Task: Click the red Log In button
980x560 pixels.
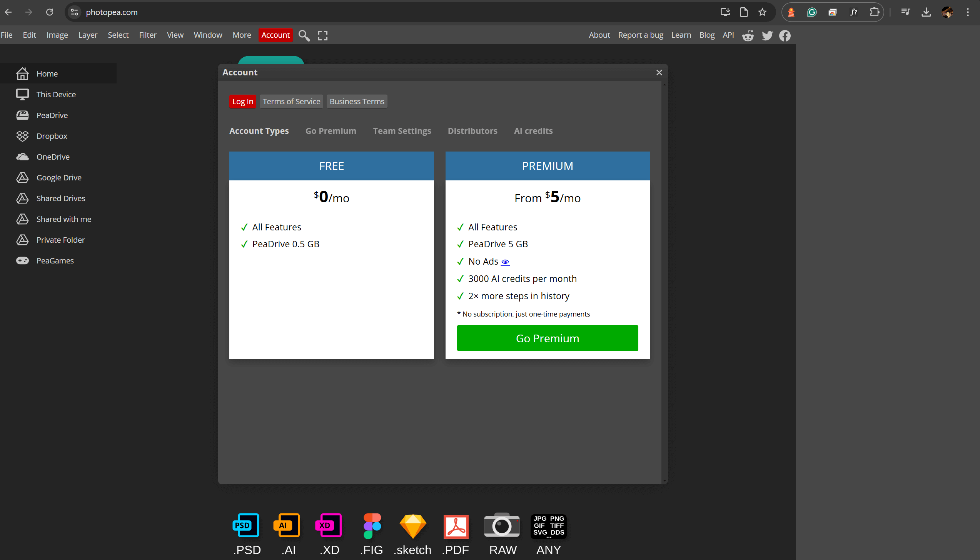Action: pyautogui.click(x=243, y=102)
